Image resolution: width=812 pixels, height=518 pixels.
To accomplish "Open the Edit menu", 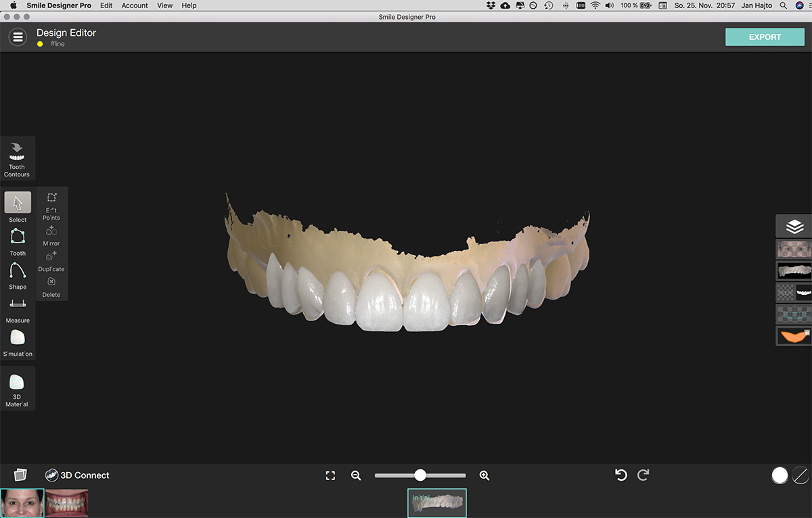I will [106, 5].
